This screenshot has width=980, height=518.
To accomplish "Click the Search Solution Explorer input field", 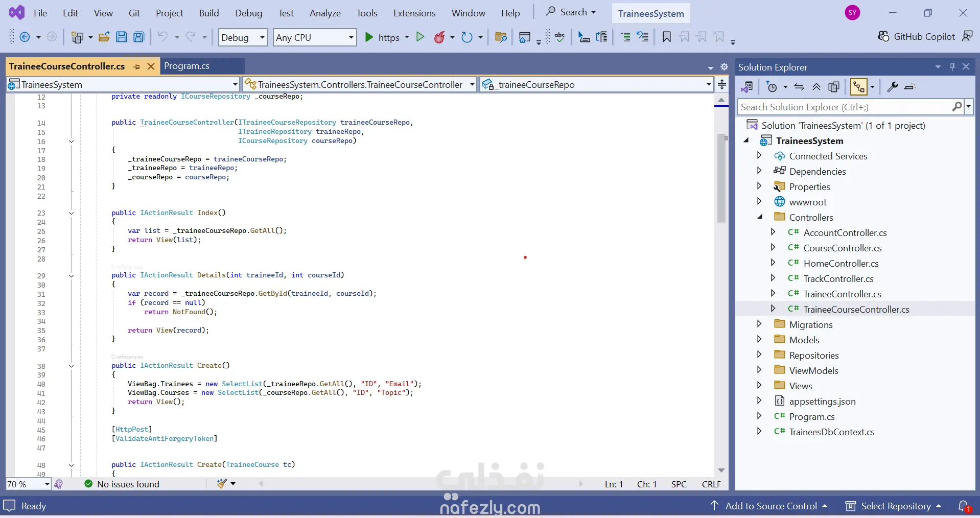I will [x=845, y=107].
